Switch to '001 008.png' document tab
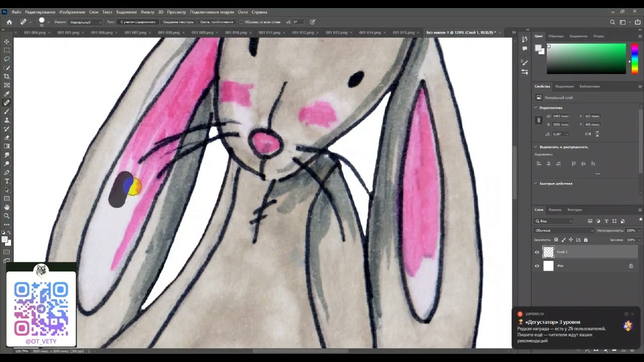The image size is (644, 362). pos(169,33)
